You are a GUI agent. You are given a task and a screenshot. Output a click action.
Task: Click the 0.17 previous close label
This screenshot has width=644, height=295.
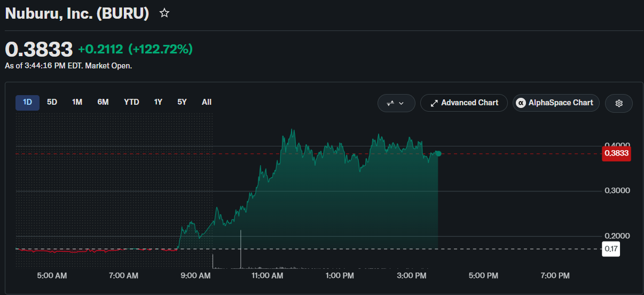(x=611, y=249)
